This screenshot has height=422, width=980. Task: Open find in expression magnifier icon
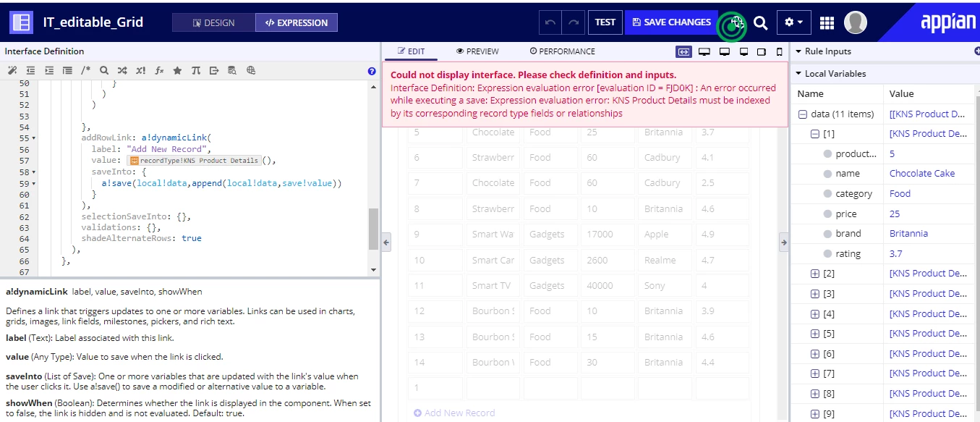point(104,71)
